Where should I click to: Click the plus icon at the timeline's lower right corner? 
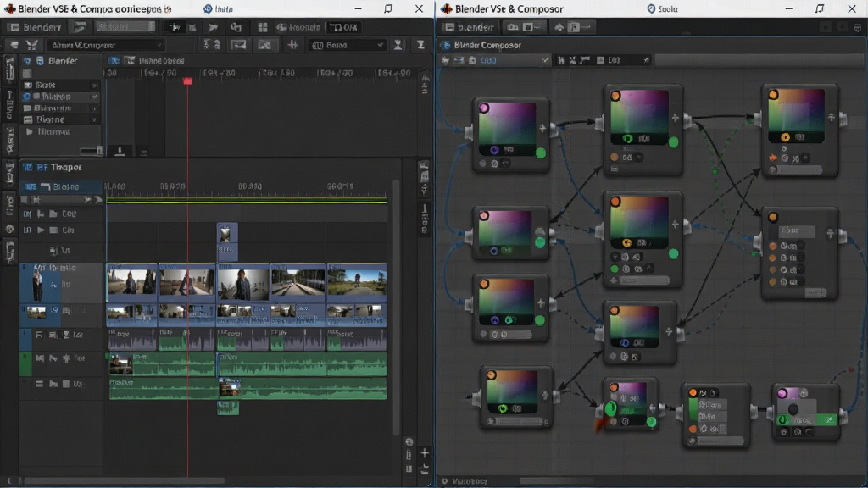425,453
